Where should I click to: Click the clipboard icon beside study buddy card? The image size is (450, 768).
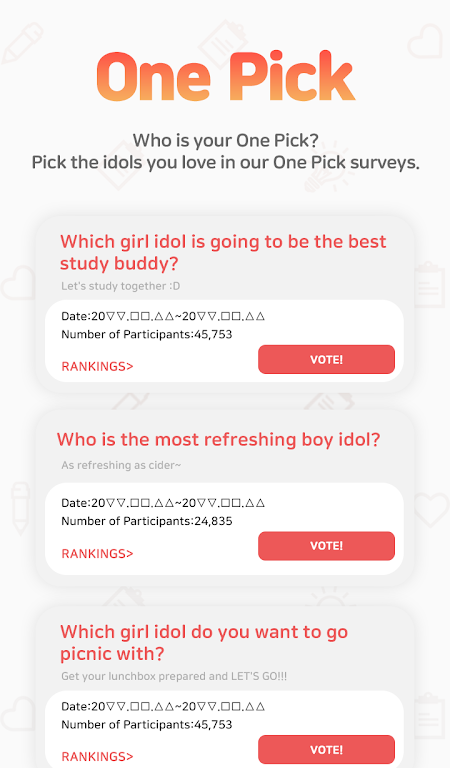[430, 285]
